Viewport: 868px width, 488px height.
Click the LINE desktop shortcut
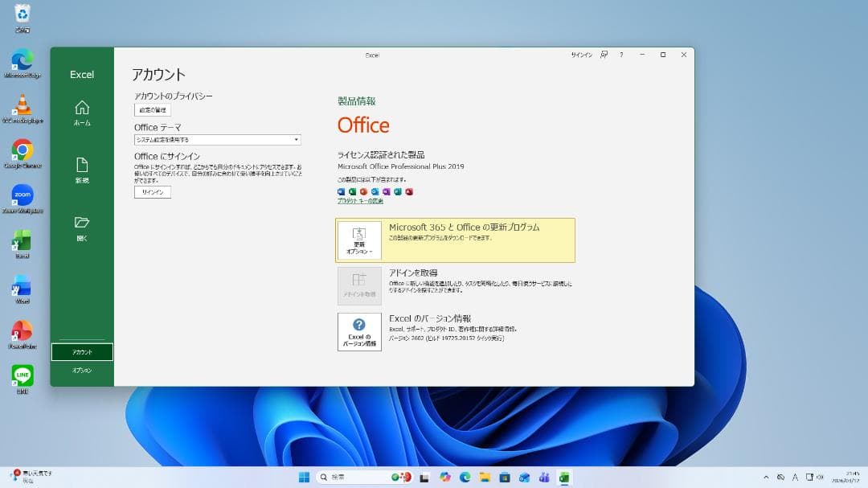[x=23, y=379]
